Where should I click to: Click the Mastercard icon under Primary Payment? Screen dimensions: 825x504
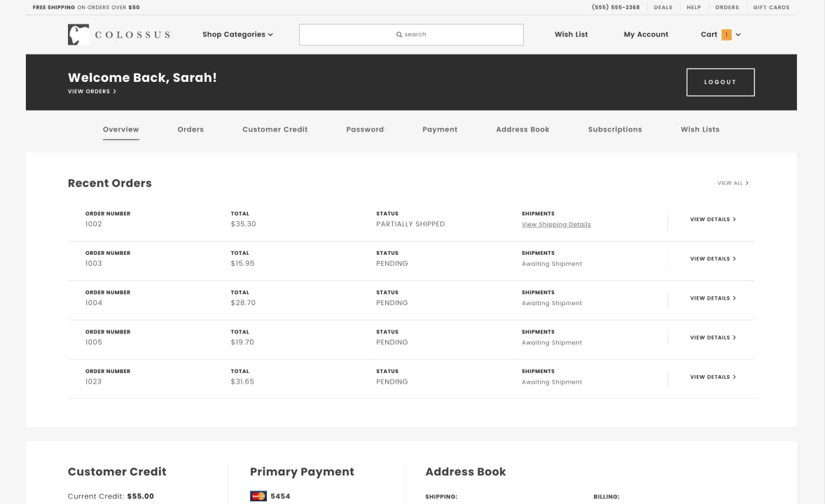258,496
